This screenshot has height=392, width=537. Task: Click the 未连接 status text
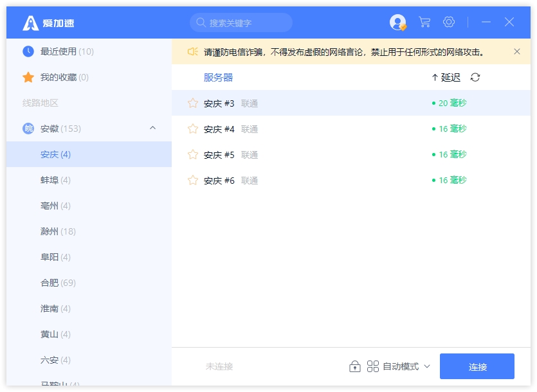click(x=219, y=367)
